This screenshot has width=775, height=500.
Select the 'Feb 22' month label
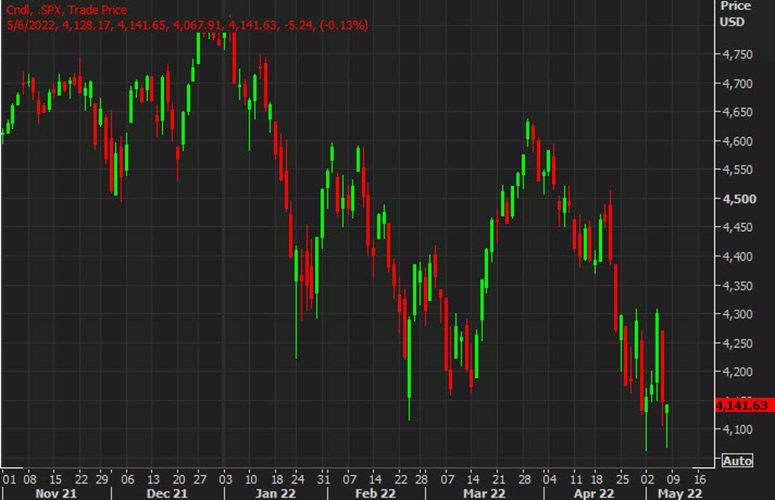point(376,493)
